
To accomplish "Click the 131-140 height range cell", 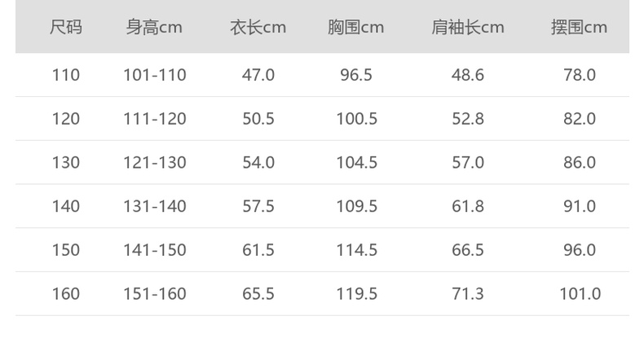I will coord(154,207).
